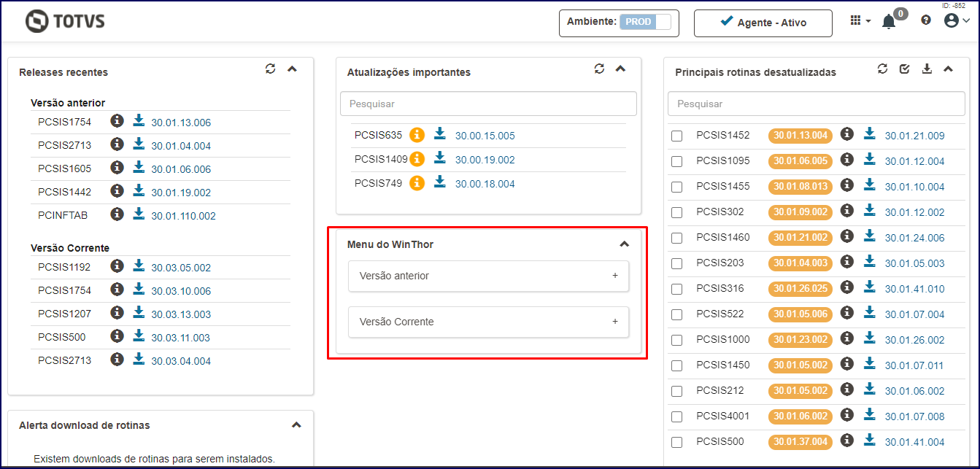Click the TOTVS logo
Image resolution: width=980 pixels, height=469 pixels.
point(65,21)
